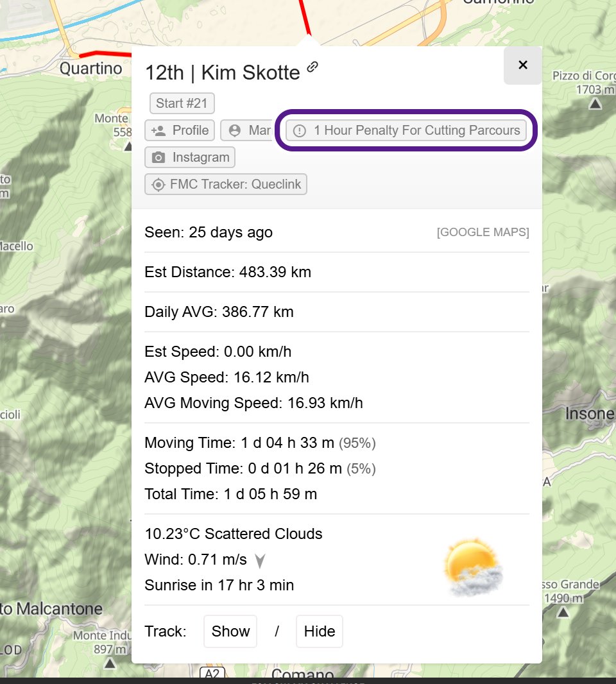616x684 pixels.
Task: Click the Pizzo di Corgella peak marker
Action: pos(595,104)
